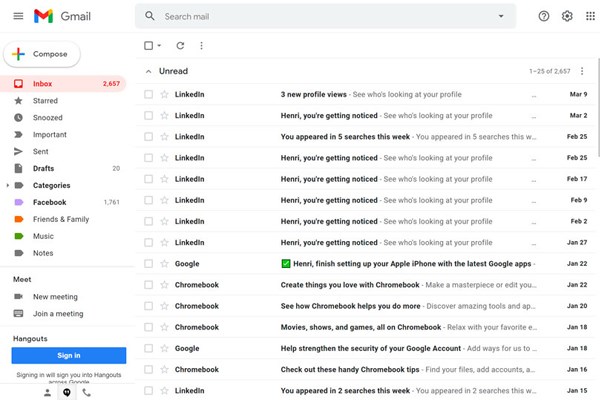Check the LinkedIn Jan 27 email checkbox
The image size is (600, 400).
click(x=148, y=242)
